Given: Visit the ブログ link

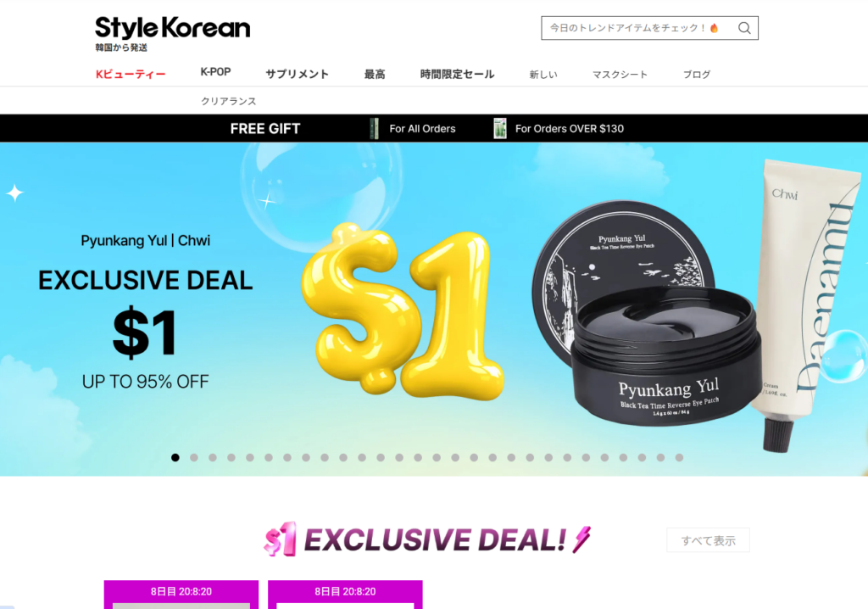Looking at the screenshot, I should (x=697, y=75).
